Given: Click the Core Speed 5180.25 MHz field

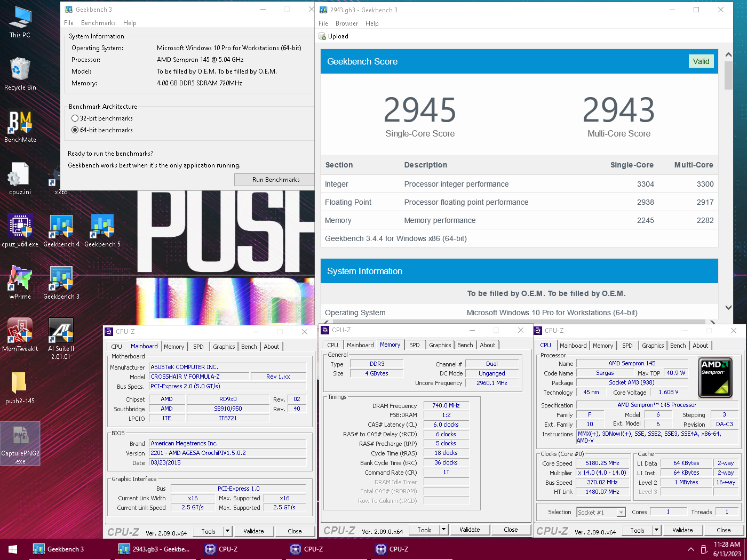Looking at the screenshot, I should point(602,463).
